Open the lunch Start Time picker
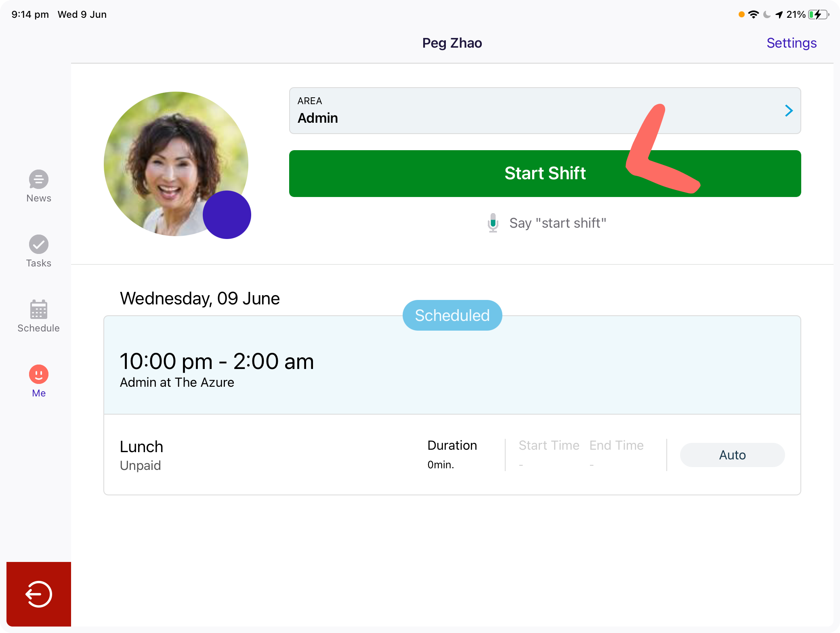Screen dimensions: 840x633 coord(549,454)
